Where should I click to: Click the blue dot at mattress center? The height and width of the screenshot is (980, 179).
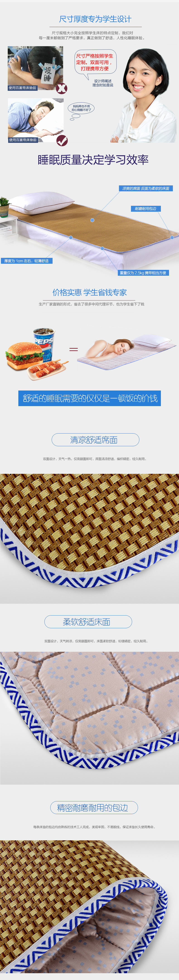click(92, 220)
